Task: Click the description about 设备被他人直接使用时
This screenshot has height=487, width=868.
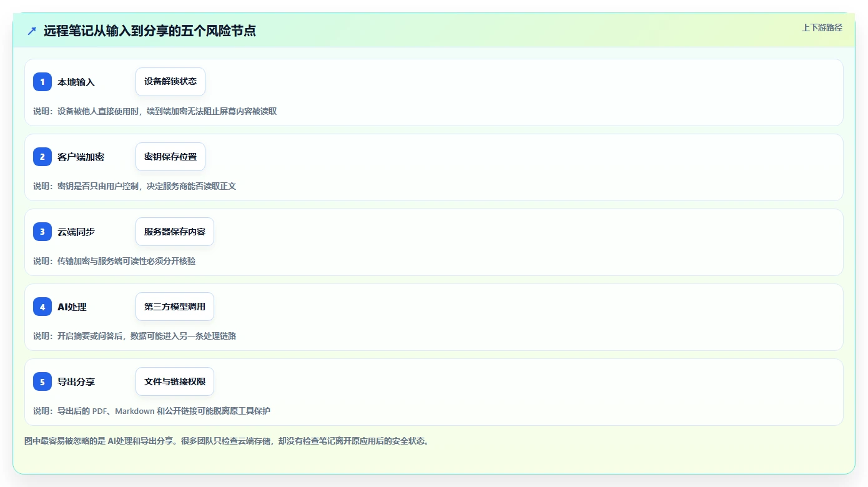Action: pyautogui.click(x=155, y=111)
